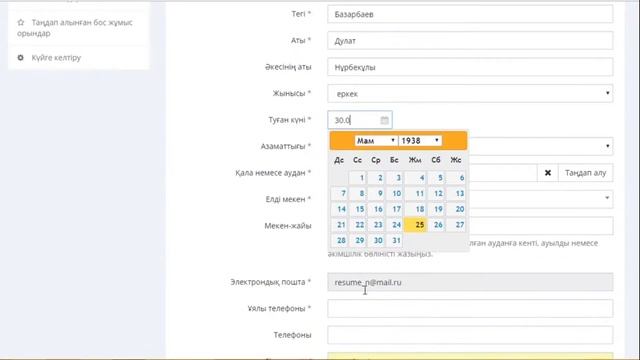The width and height of the screenshot is (640, 360).
Task: Select day 10 in the calendar
Action: coord(395,193)
